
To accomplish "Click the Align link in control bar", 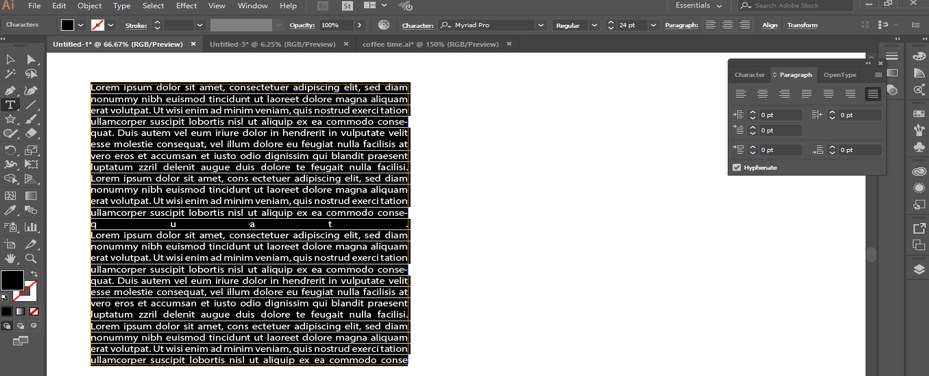I will click(770, 25).
